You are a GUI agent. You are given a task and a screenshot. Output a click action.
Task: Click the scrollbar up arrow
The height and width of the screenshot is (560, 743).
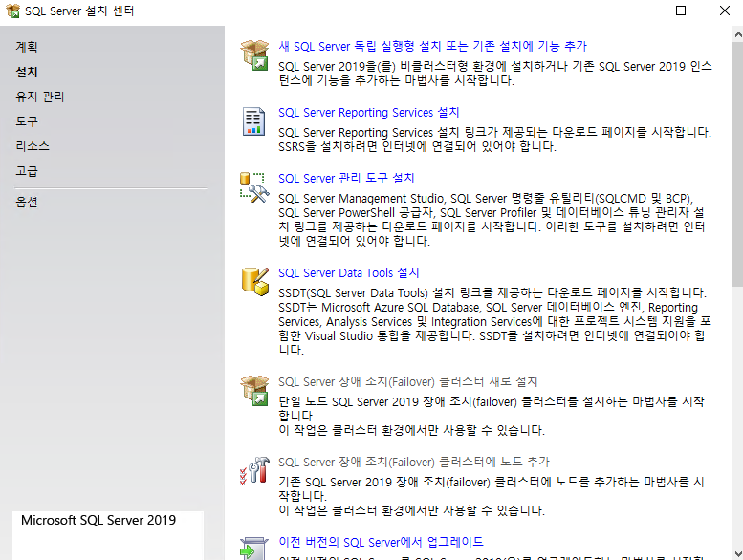tap(737, 34)
